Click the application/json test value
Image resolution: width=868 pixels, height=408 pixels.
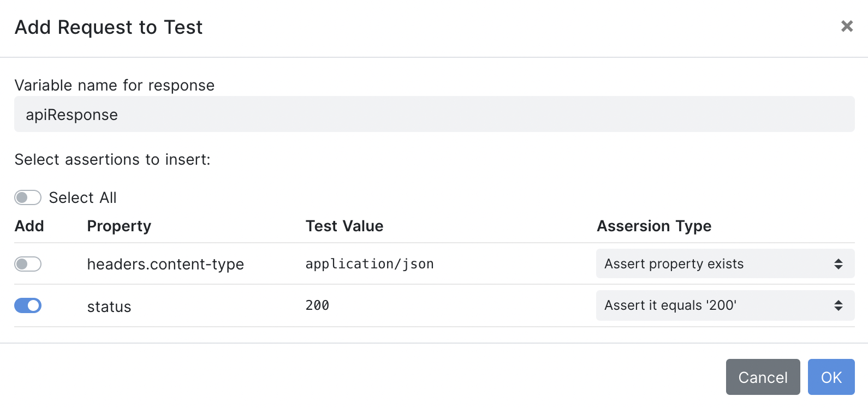(x=370, y=264)
